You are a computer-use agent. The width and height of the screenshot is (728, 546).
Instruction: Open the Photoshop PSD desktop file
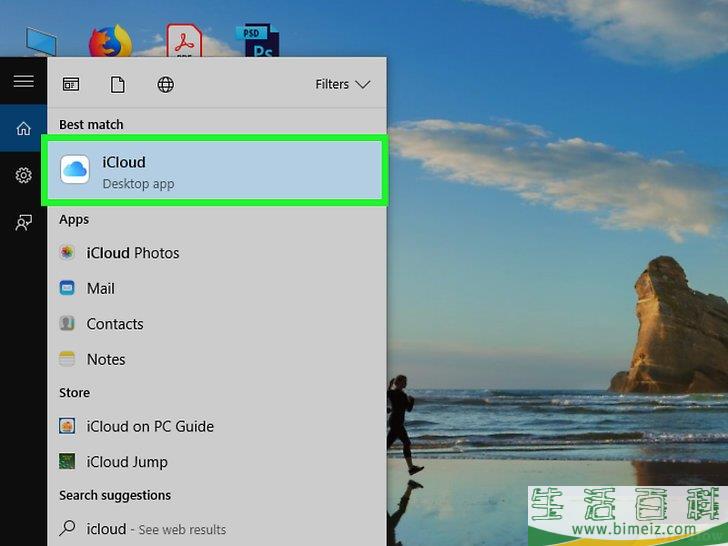(258, 40)
